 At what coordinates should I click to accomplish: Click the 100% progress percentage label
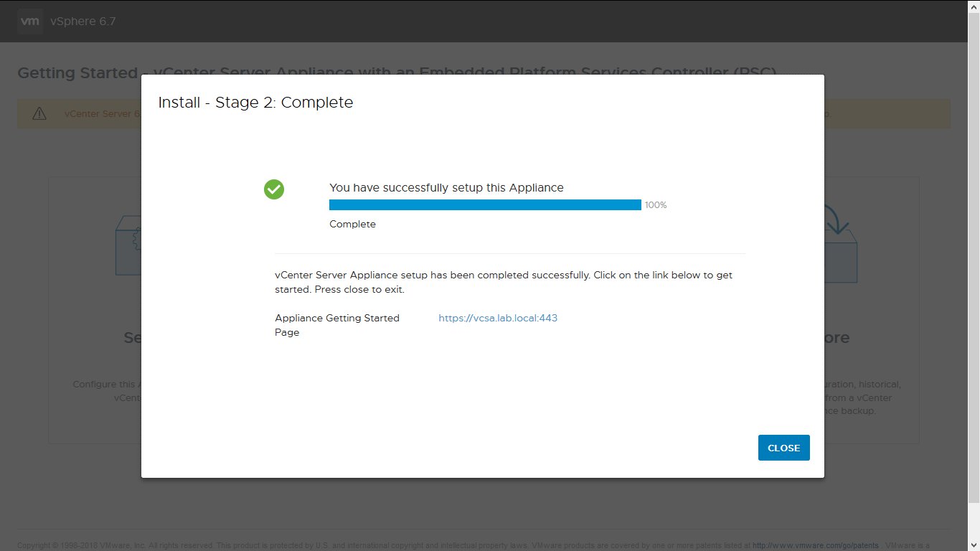pyautogui.click(x=656, y=205)
